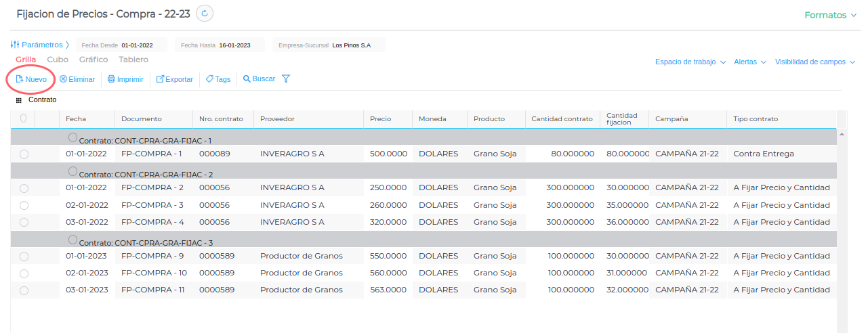
Task: Switch to the Cubo tab
Action: pyautogui.click(x=58, y=60)
